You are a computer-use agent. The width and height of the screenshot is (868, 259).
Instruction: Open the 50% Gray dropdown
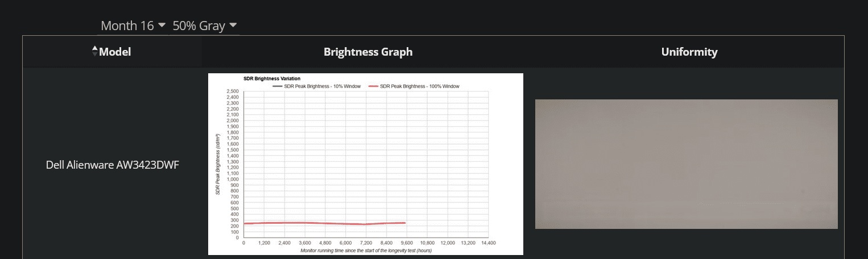[x=205, y=26]
